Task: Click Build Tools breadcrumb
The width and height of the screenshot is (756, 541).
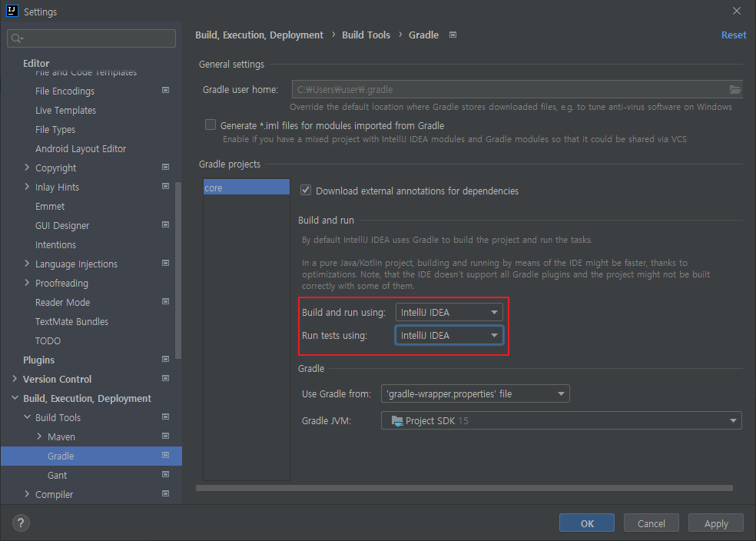Action: pos(366,35)
